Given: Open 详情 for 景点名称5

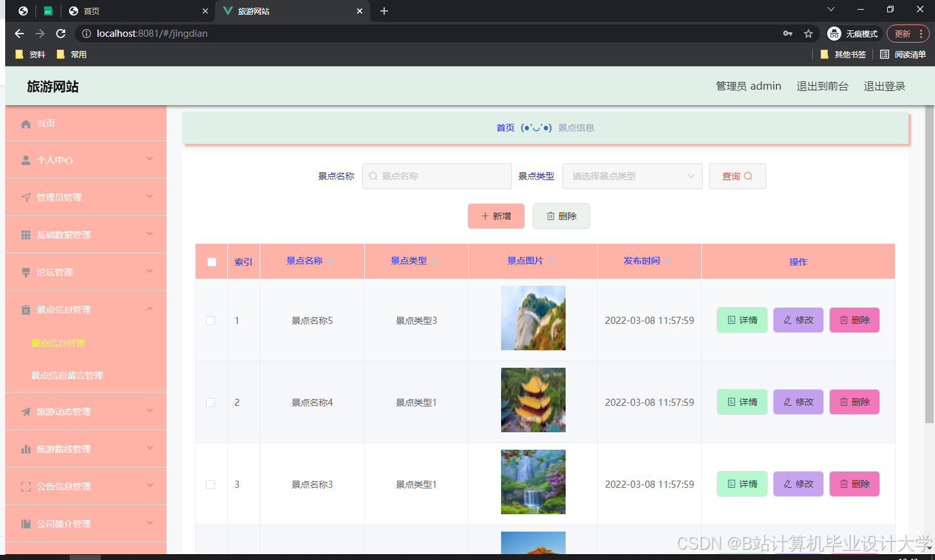Looking at the screenshot, I should point(742,320).
